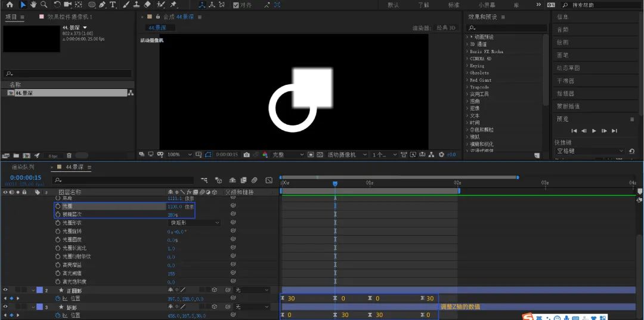Image resolution: width=644 pixels, height=320 pixels.
Task: Switch to the 默认 workspace
Action: pyautogui.click(x=393, y=5)
